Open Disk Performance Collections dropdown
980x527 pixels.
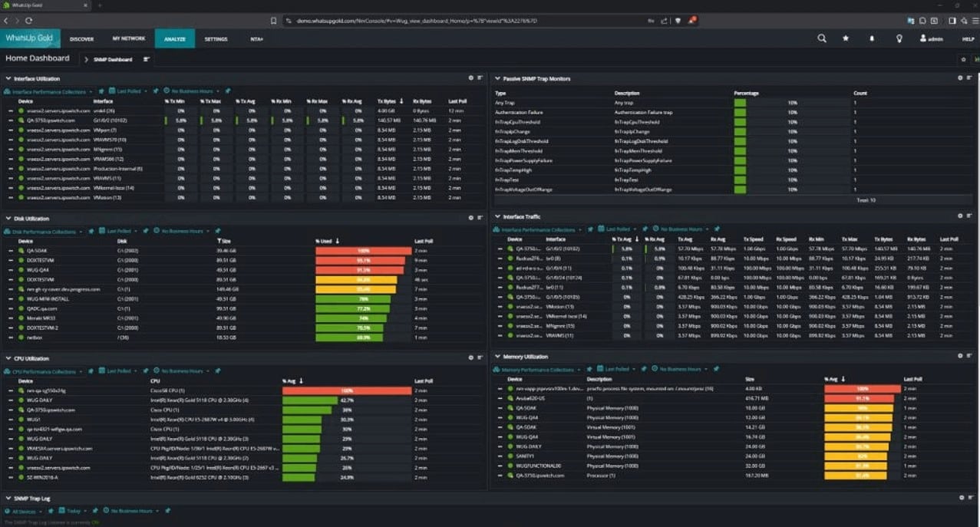[44, 231]
